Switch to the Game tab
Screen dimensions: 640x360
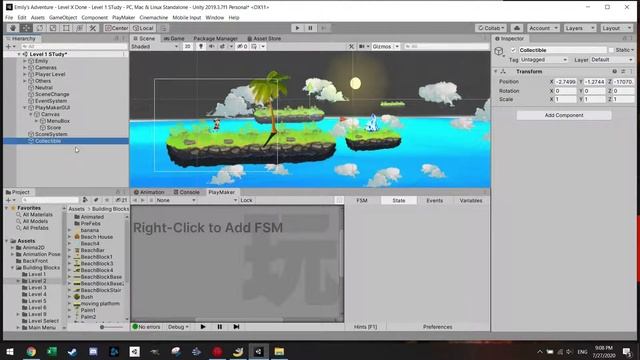(x=174, y=38)
